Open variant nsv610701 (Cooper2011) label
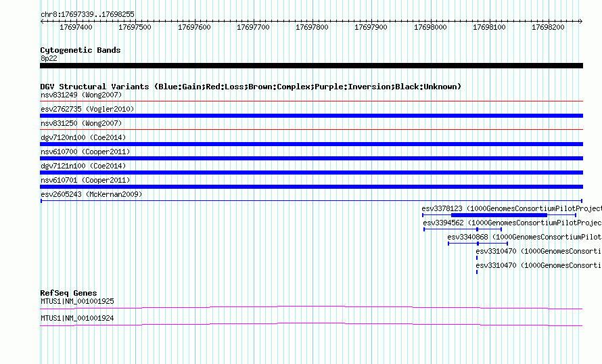Screen dimensions: 602x364 pos(85,180)
